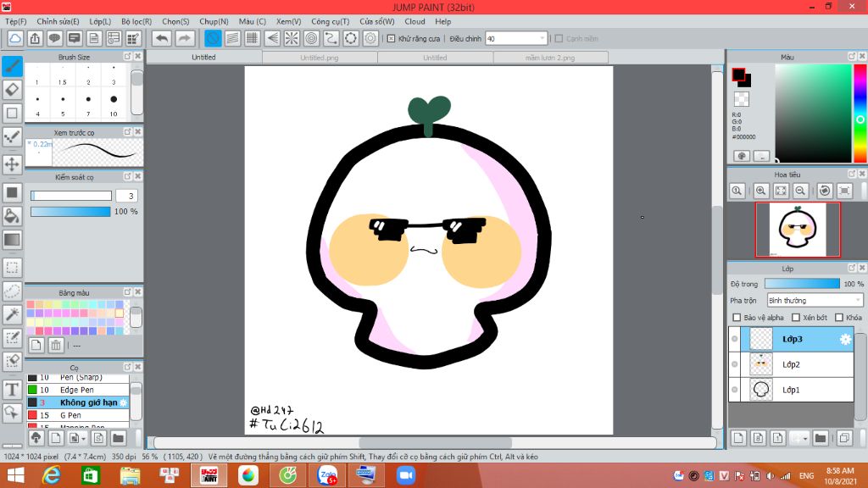
Task: Open the Pha trộn blend mode dropdown
Action: tap(815, 301)
